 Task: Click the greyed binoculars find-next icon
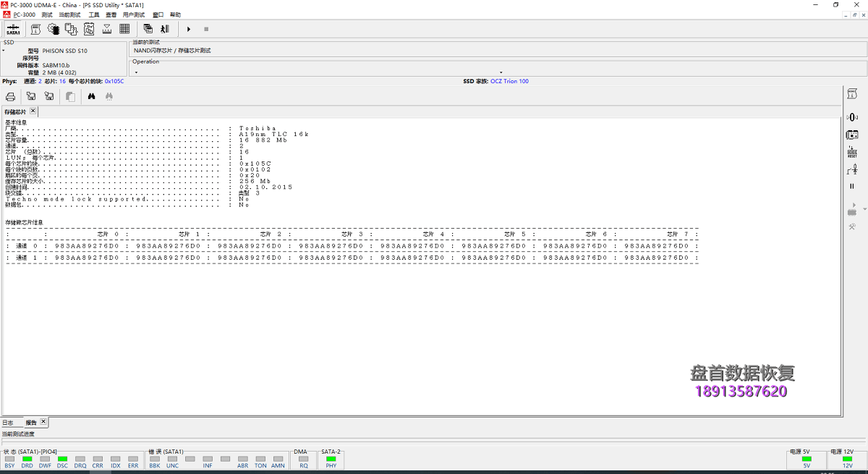point(109,96)
